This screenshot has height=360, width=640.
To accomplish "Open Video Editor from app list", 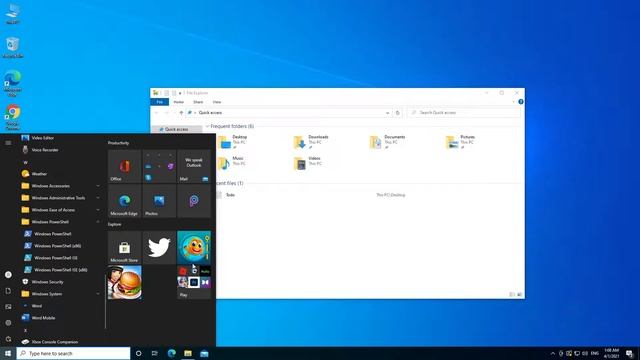I will 61,138.
